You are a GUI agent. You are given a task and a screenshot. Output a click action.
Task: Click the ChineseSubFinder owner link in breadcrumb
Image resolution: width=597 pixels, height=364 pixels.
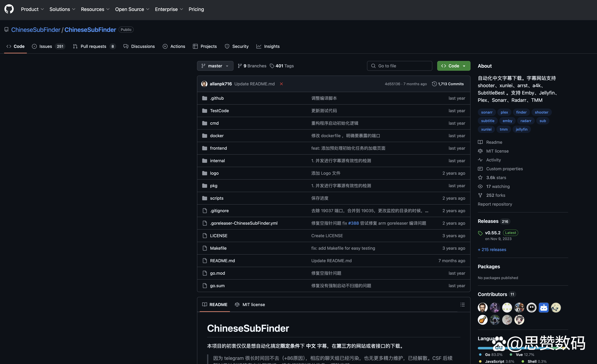click(36, 30)
